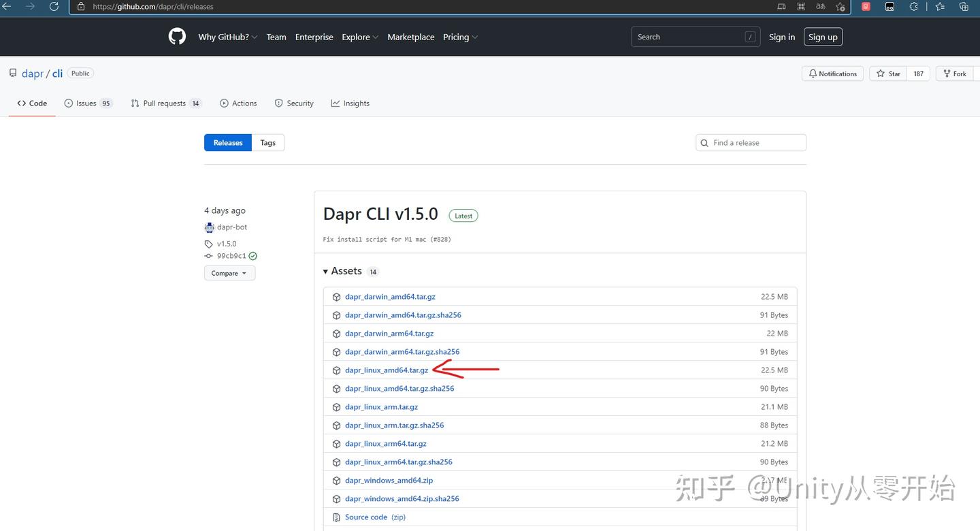This screenshot has width=980, height=531.
Task: Open the Tampermonkey-style extension icon with two dots
Action: (889, 7)
